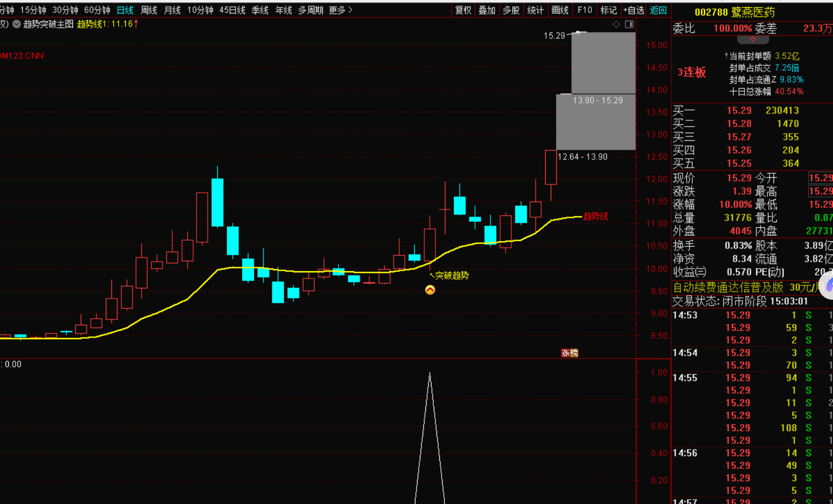Select the 日线 daily chart tab

(125, 10)
